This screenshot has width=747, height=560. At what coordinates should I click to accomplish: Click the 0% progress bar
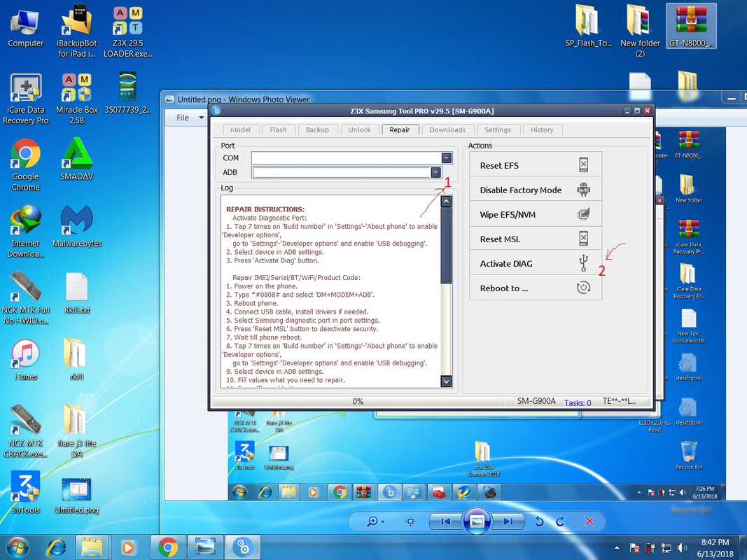[x=358, y=401]
